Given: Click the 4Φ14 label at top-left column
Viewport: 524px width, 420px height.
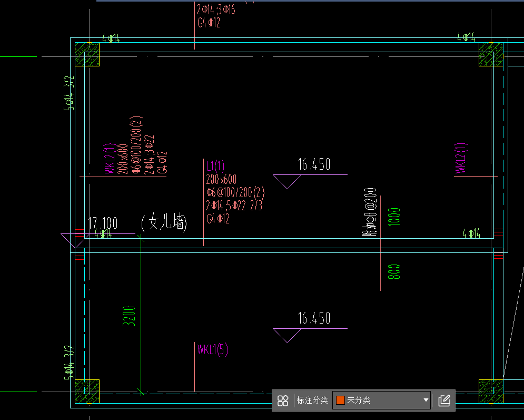Looking at the screenshot, I should 111,38.
